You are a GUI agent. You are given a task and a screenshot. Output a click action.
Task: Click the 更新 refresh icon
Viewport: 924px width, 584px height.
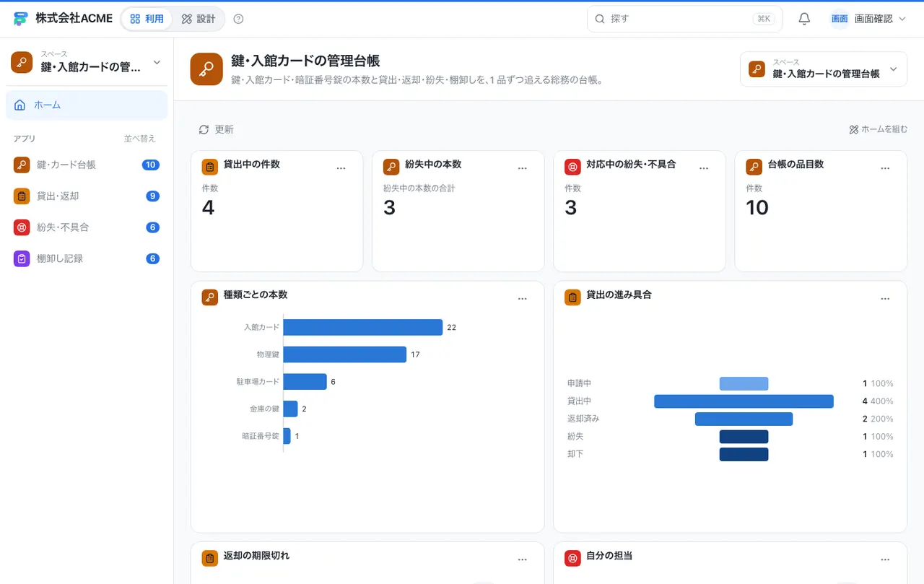(x=204, y=129)
